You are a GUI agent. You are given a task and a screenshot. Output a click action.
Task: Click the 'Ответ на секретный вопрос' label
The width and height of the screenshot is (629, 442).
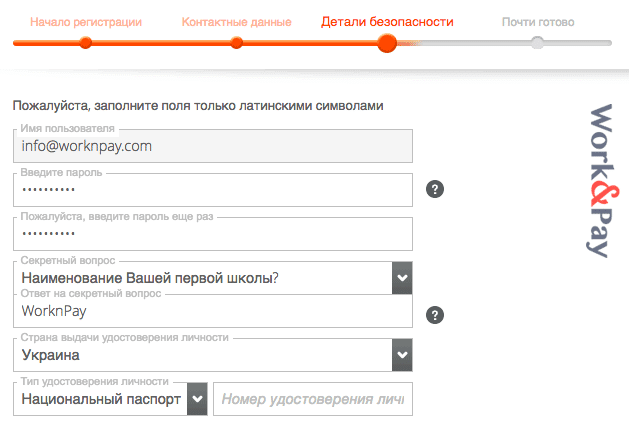pyautogui.click(x=91, y=293)
